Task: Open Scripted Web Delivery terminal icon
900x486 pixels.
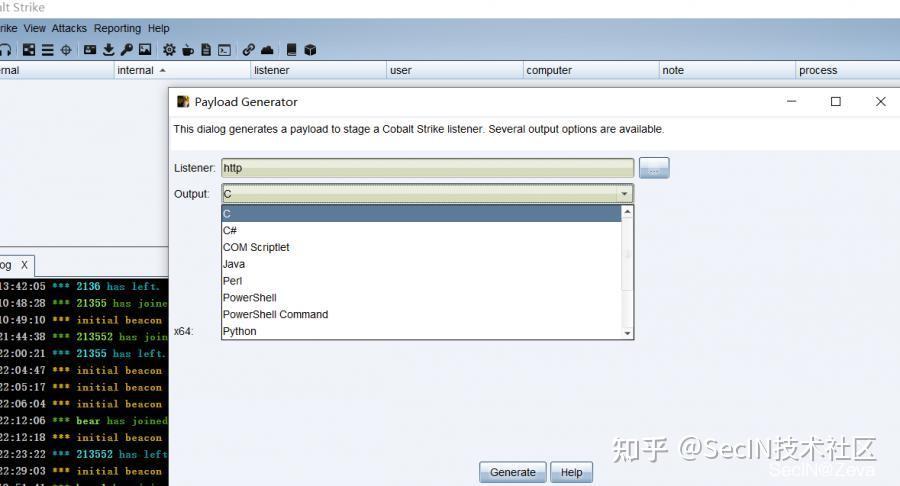Action: (224, 50)
